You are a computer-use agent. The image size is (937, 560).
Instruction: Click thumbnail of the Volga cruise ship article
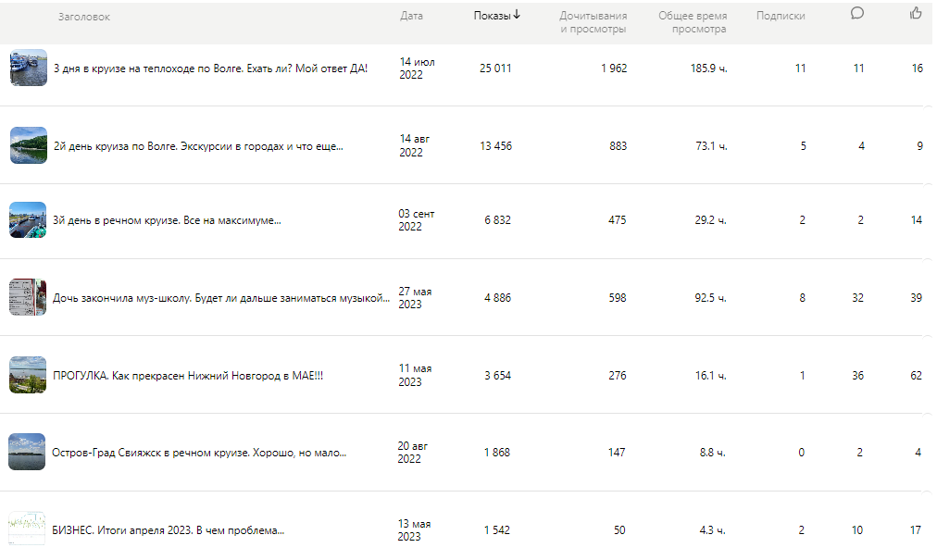point(29,68)
